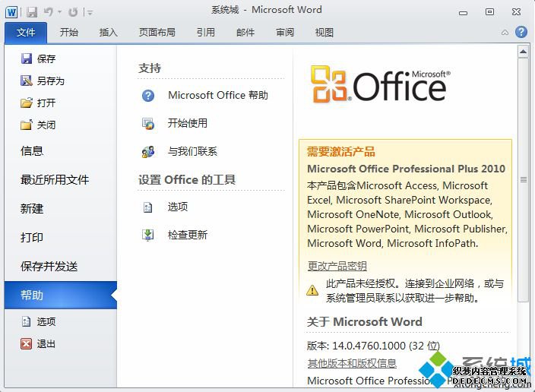
Task: Open the 新建 backstage section
Action: tap(32, 208)
